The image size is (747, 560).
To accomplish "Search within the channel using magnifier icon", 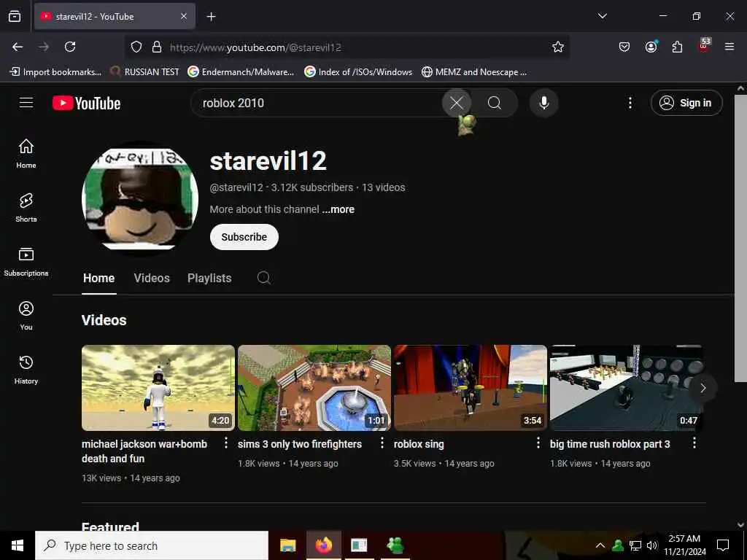I will click(x=264, y=278).
